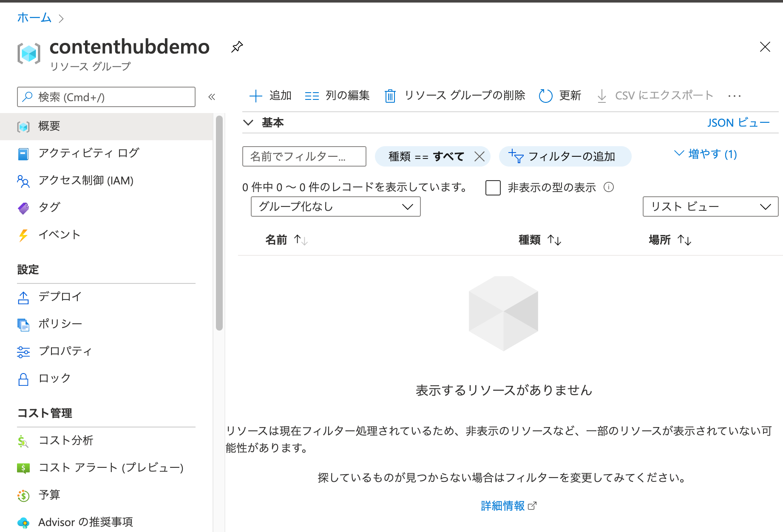
Task: Click the 概要 cube icon
Action: [x=23, y=127]
